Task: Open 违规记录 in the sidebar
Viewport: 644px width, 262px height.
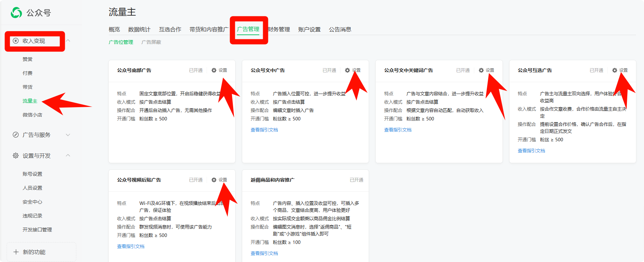Action: point(32,216)
